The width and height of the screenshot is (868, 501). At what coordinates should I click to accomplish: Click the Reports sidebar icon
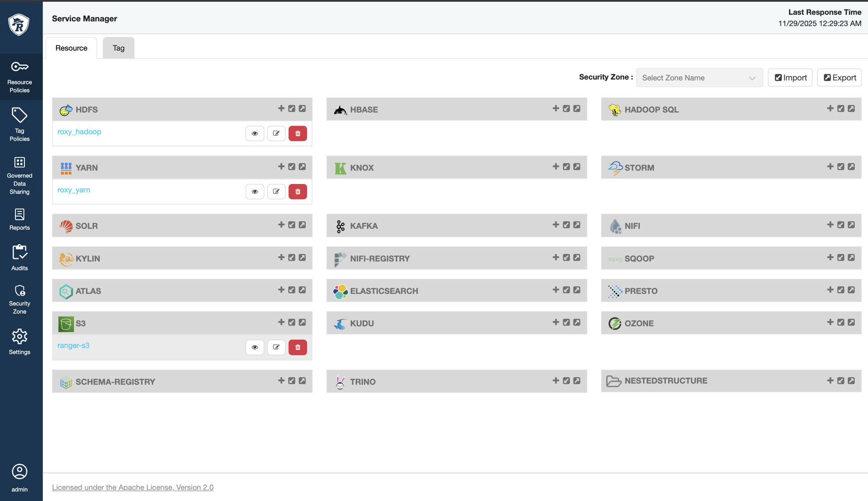click(19, 219)
